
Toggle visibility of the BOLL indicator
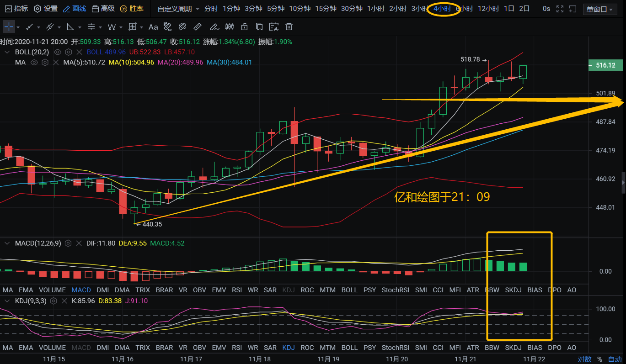tap(58, 52)
